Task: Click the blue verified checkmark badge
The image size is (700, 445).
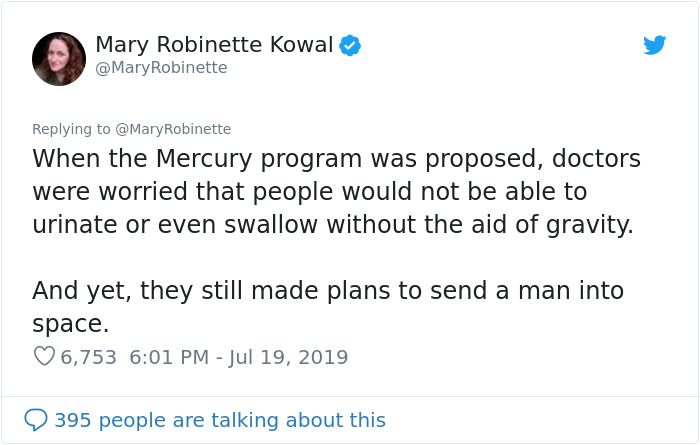Action: [x=350, y=45]
